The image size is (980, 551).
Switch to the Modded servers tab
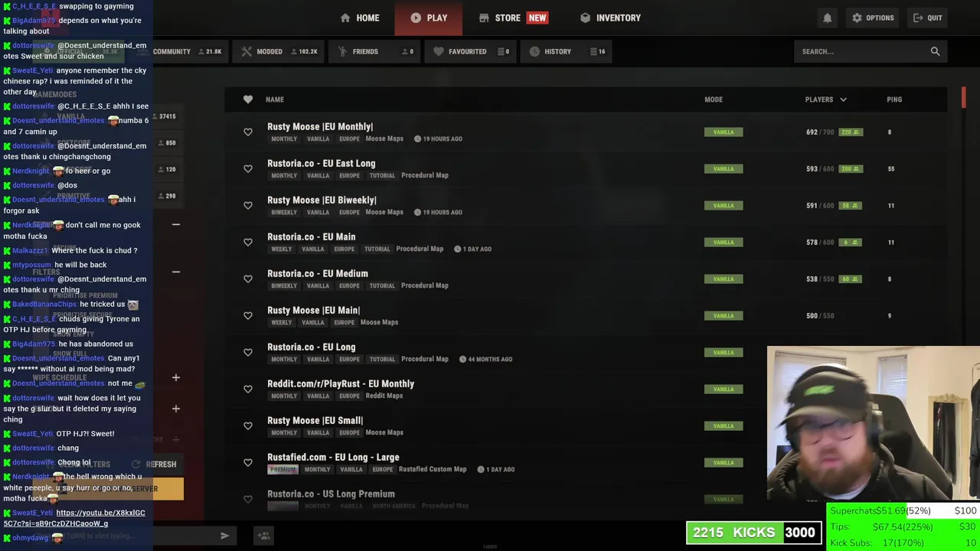279,51
